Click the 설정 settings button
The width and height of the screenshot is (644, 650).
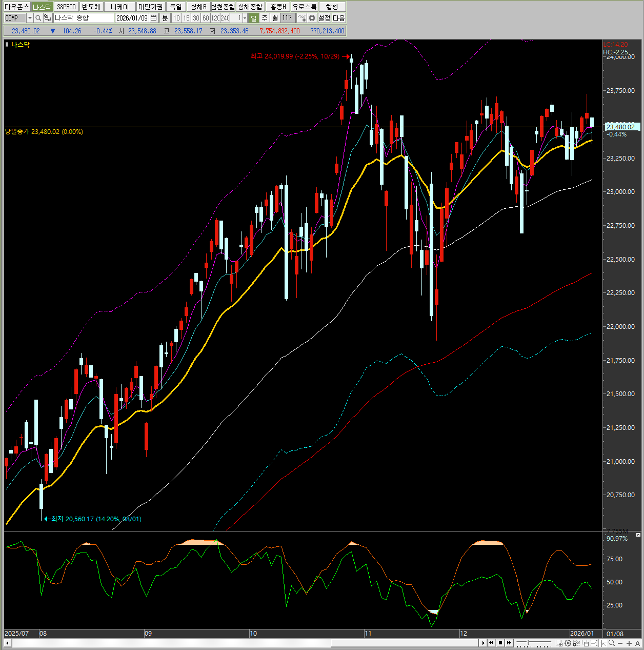click(325, 18)
